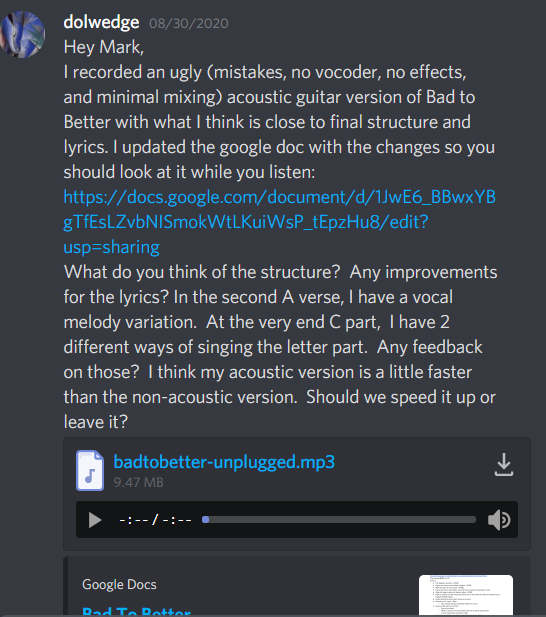Open the Bad To Better embed title
This screenshot has height=617, width=546.
[x=136, y=611]
